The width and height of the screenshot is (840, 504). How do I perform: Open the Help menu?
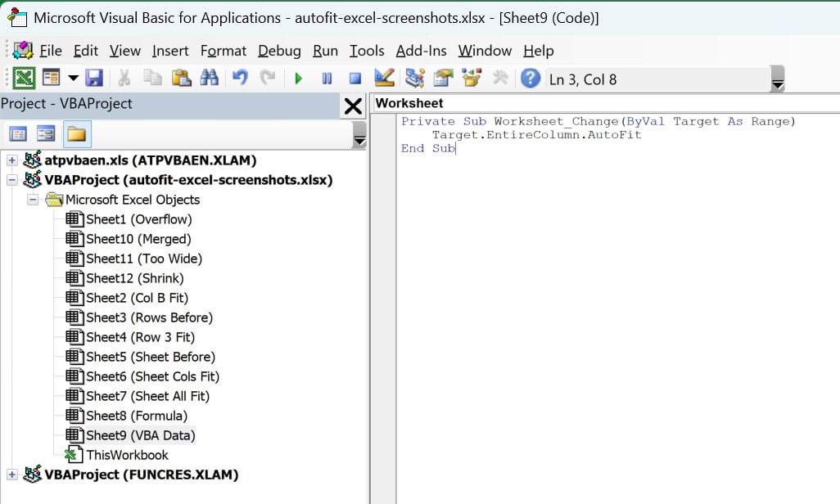(539, 51)
